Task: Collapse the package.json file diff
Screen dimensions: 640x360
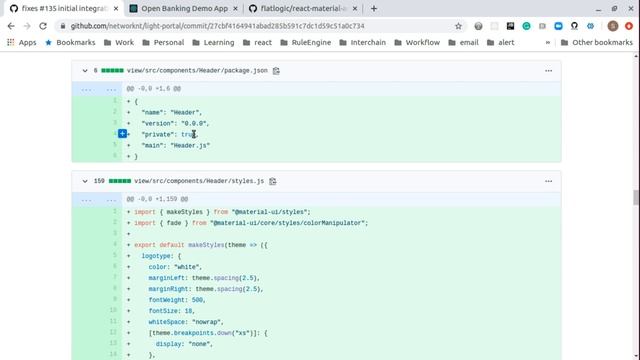Action: [84, 71]
